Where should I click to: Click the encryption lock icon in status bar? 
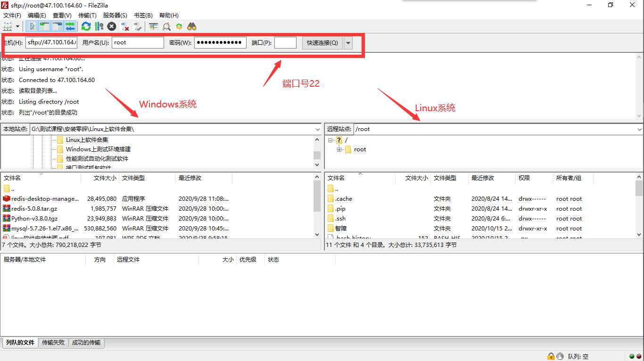click(x=551, y=356)
